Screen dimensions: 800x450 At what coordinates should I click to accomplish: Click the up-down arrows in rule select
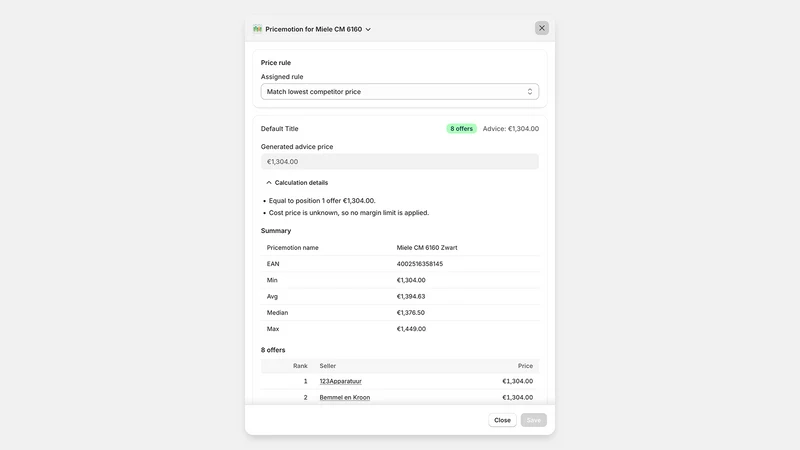coord(530,92)
